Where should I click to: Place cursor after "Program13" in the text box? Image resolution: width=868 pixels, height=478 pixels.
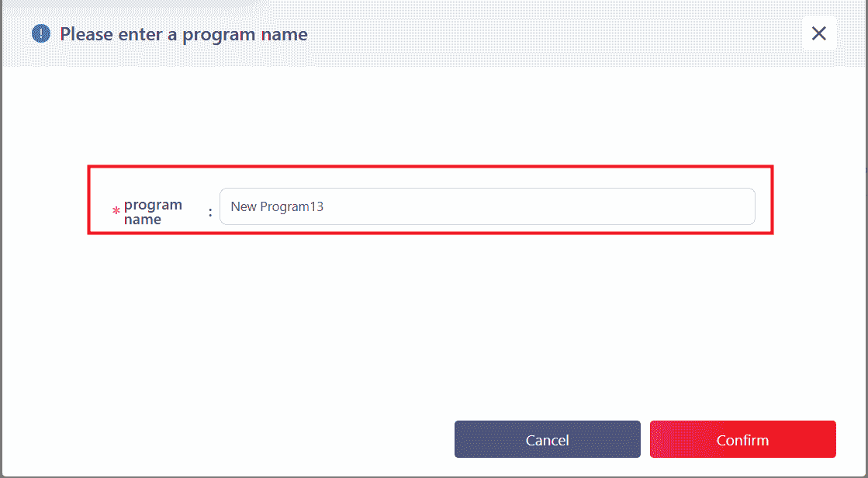coord(325,207)
